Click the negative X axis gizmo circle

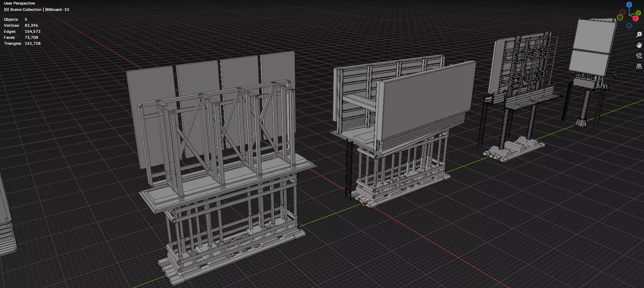(x=622, y=12)
